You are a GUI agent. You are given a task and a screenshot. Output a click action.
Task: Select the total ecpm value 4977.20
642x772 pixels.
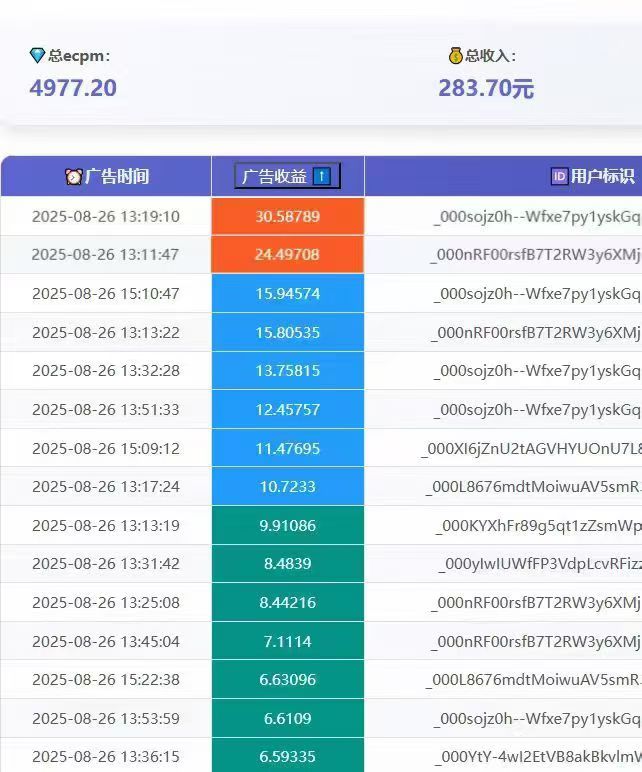73,89
